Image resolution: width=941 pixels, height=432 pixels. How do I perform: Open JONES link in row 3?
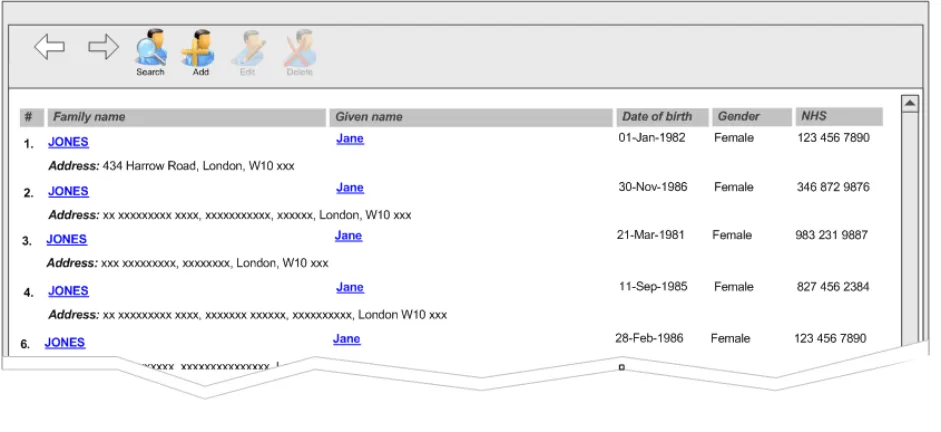pos(66,239)
